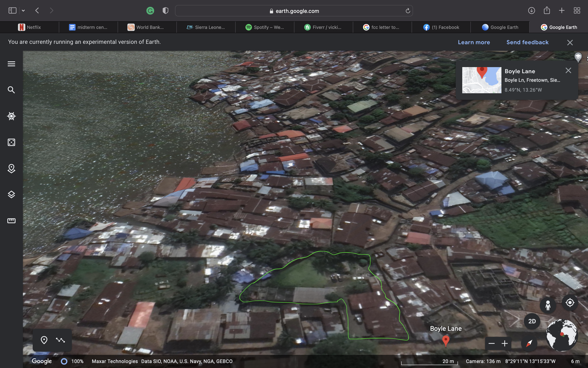The width and height of the screenshot is (588, 368).
Task: Open the Search tool in the sidebar
Action: click(11, 90)
